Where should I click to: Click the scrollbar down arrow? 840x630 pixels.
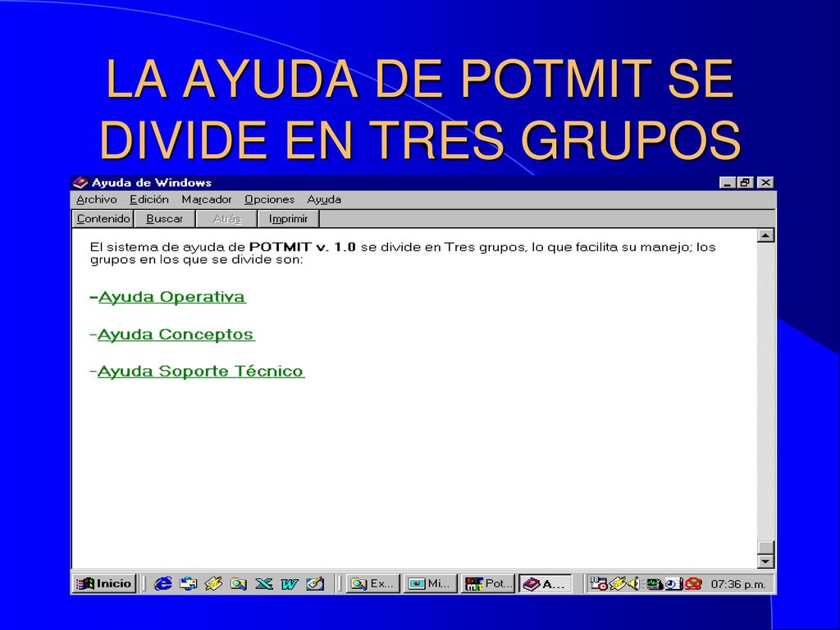tap(765, 561)
